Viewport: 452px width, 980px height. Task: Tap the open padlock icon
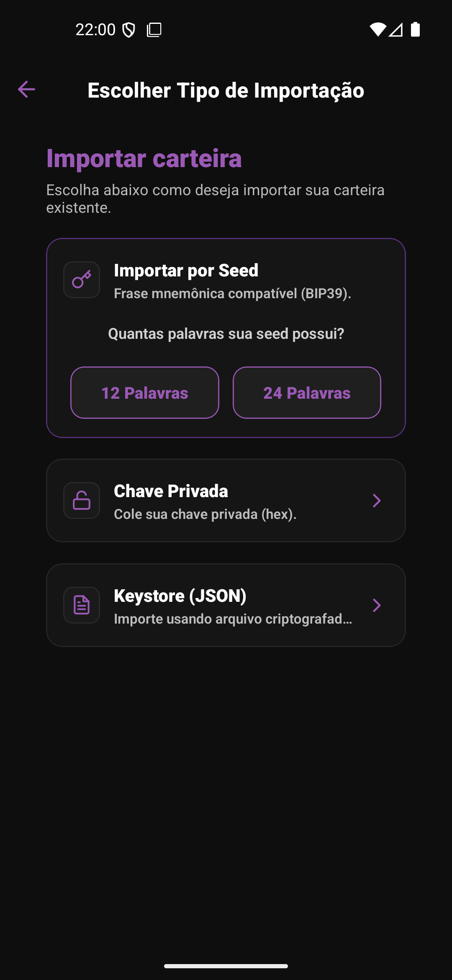pos(82,500)
